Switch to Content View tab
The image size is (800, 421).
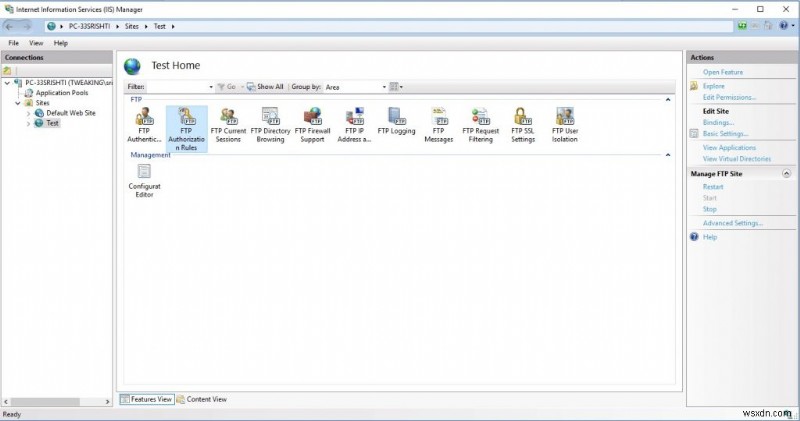(x=202, y=399)
